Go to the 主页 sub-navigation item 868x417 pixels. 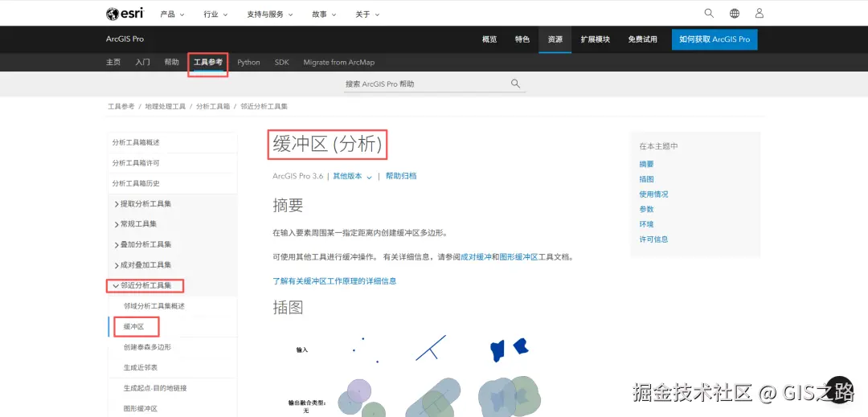(113, 62)
